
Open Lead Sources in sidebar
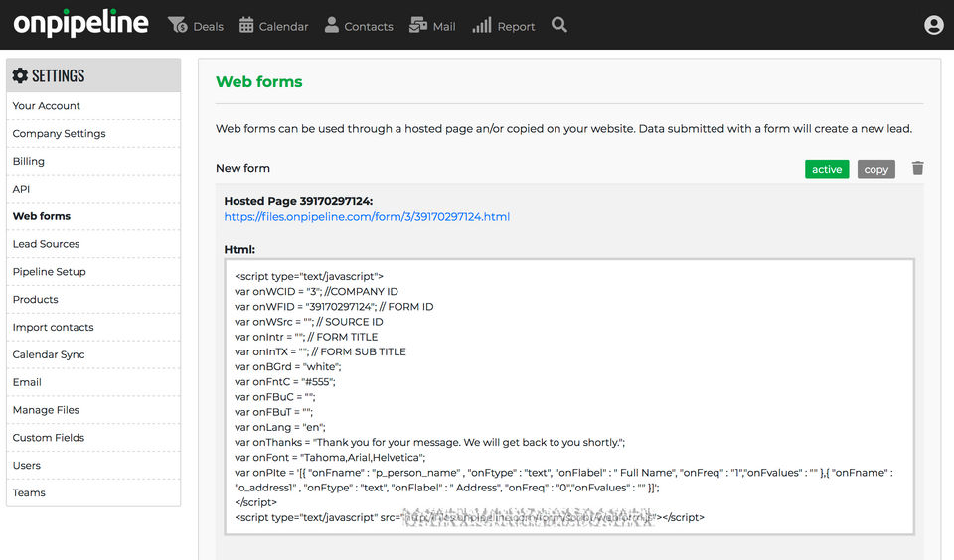click(46, 244)
